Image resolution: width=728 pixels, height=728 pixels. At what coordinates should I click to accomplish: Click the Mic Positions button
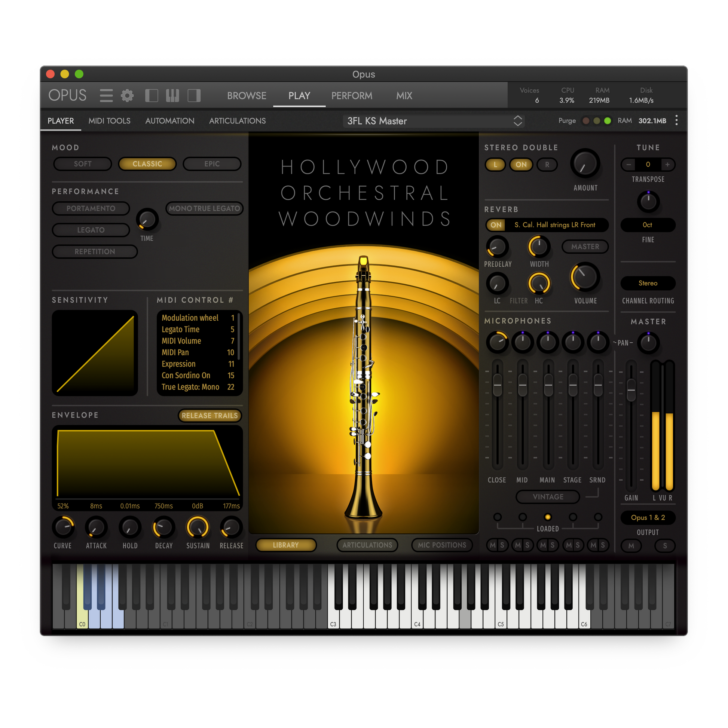coord(442,545)
